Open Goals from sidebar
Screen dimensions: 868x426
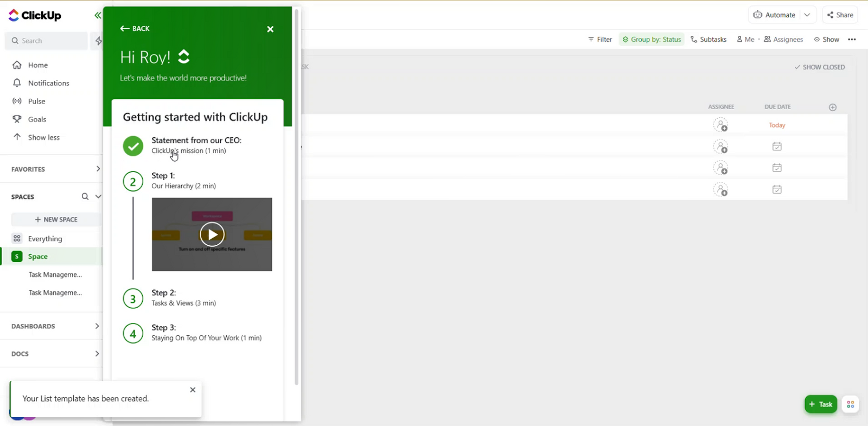[37, 119]
